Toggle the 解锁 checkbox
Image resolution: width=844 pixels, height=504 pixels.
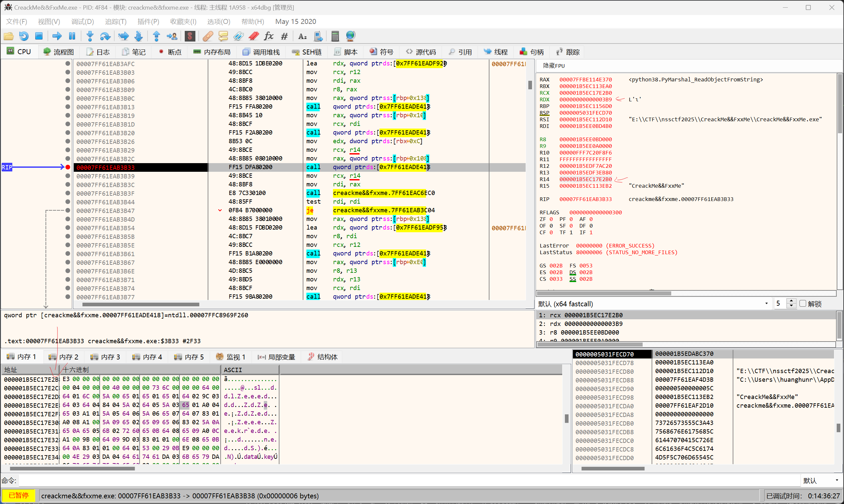tap(802, 304)
